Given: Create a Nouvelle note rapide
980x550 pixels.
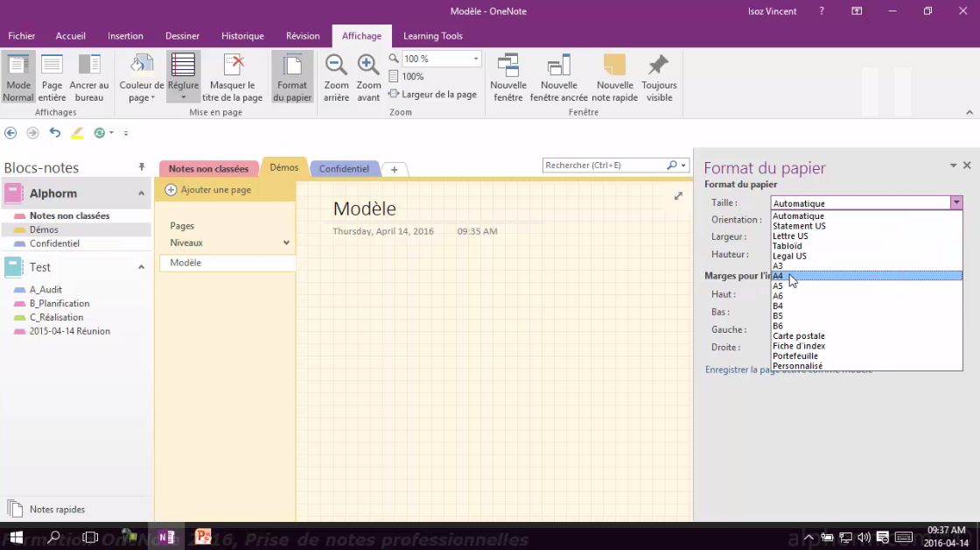Looking at the screenshot, I should pos(614,78).
